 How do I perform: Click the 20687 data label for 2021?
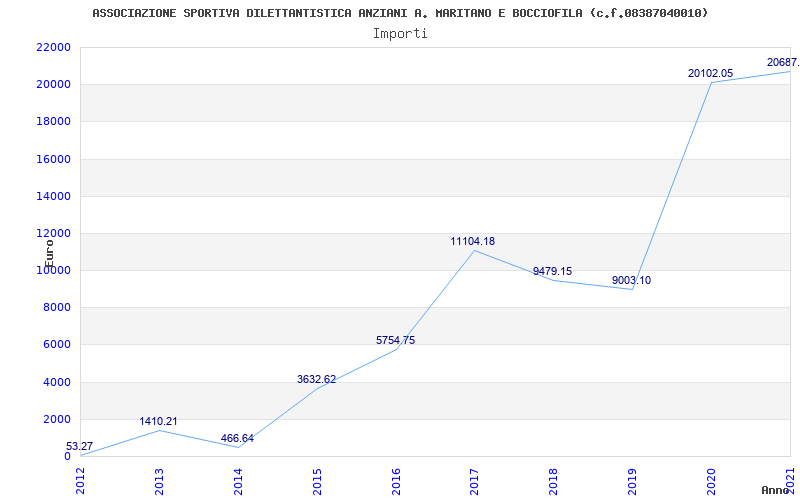point(783,62)
